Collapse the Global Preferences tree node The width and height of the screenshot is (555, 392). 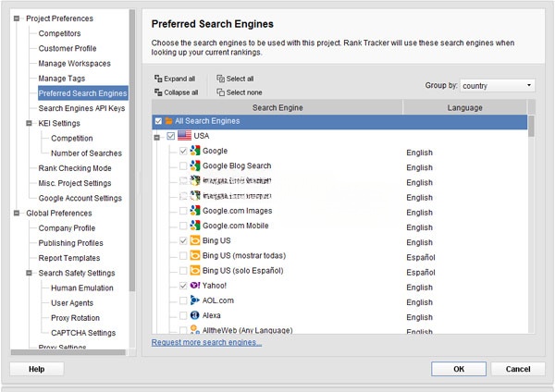pyautogui.click(x=17, y=213)
